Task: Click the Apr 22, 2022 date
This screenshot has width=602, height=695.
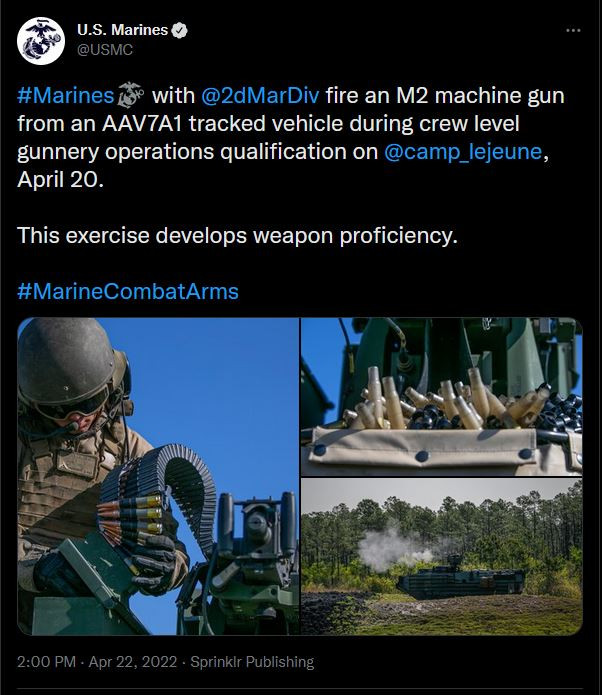Action: pyautogui.click(x=133, y=662)
